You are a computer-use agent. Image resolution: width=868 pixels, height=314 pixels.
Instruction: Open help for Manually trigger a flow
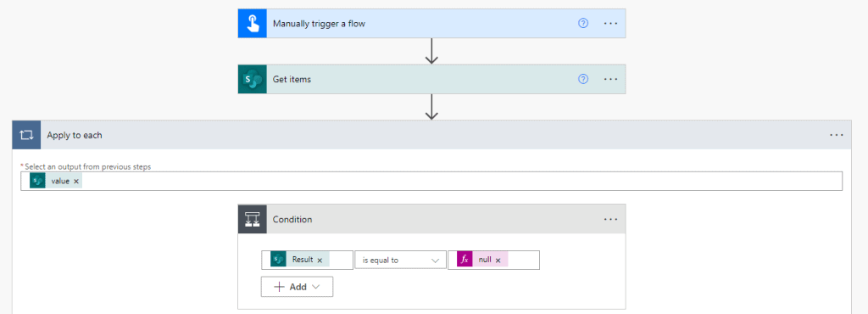pos(583,23)
